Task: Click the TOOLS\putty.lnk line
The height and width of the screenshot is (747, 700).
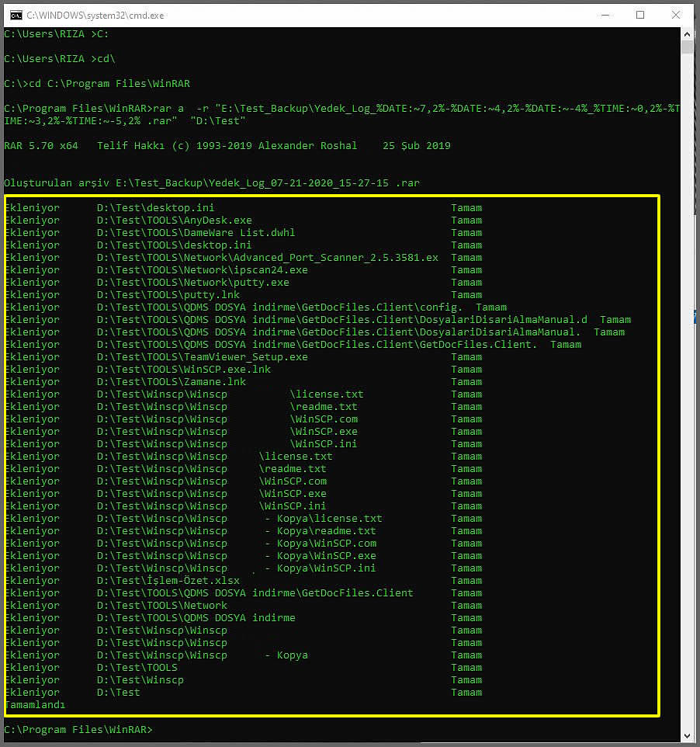Action: 244,295
